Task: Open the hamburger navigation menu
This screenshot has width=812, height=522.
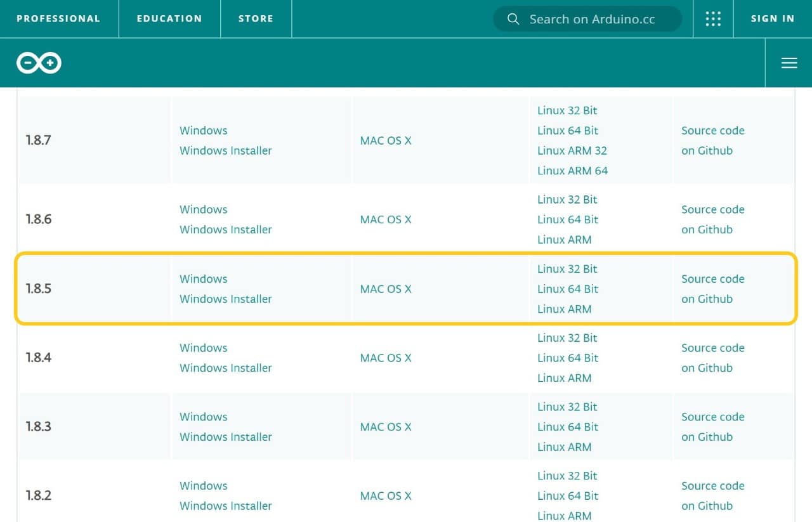Action: (789, 63)
